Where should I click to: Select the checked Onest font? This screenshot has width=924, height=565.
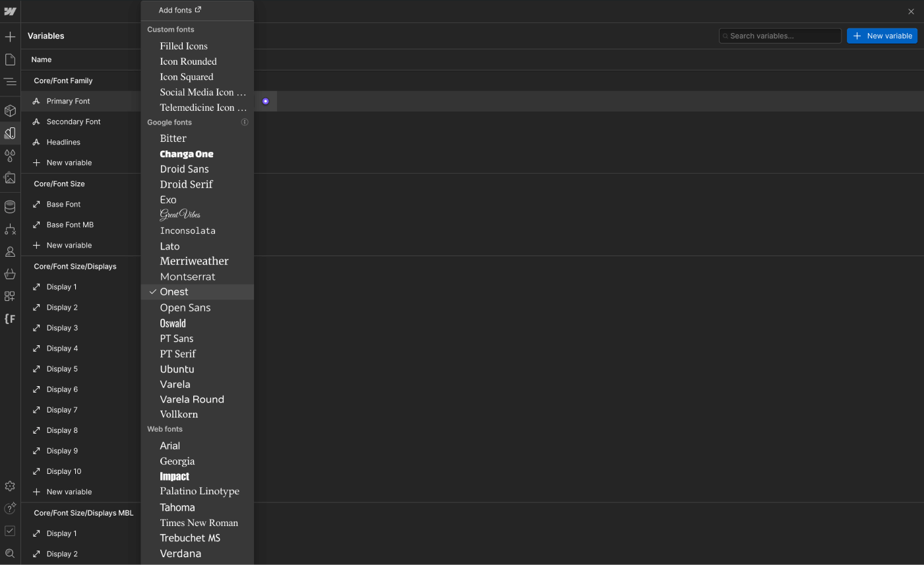tap(197, 292)
